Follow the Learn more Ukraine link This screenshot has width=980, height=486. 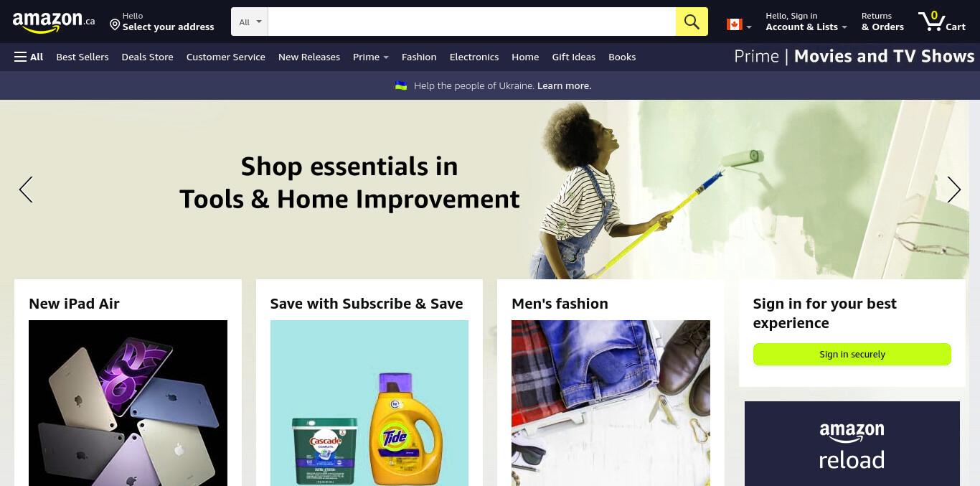pos(564,85)
